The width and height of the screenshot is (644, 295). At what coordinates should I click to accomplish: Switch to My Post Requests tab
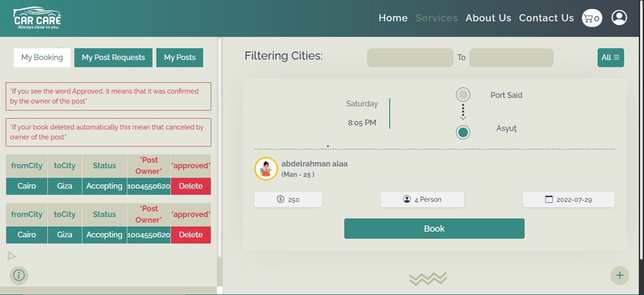(x=113, y=58)
